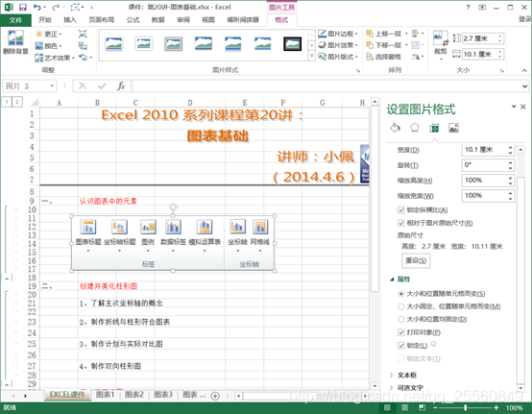
Task: Open the Name Box dropdown arrow
Action: (x=52, y=85)
